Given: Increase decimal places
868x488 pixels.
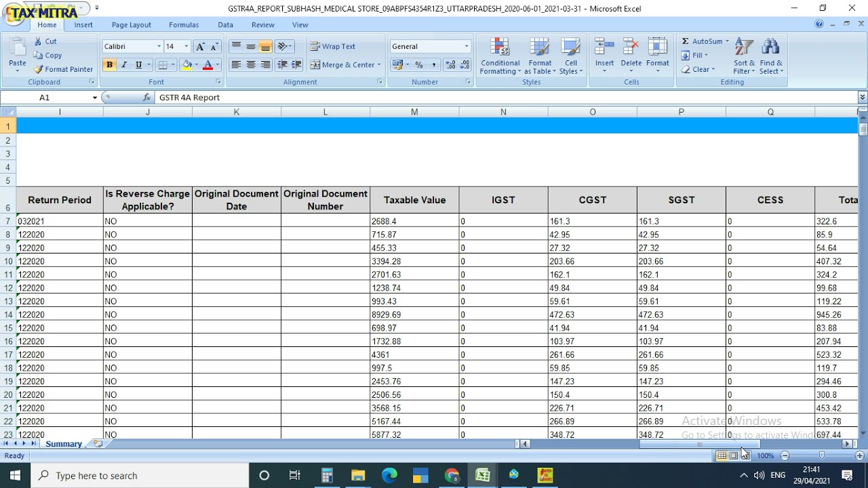Looking at the screenshot, I should pyautogui.click(x=450, y=65).
